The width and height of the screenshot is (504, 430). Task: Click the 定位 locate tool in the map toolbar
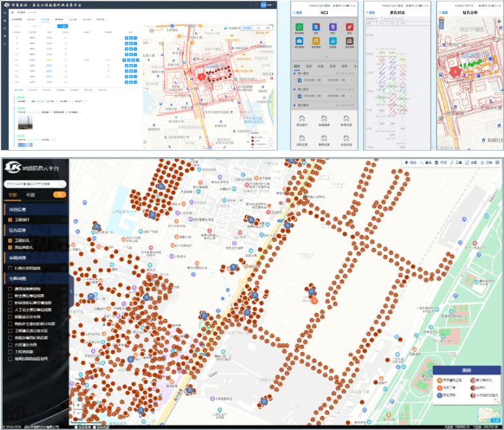pos(410,162)
